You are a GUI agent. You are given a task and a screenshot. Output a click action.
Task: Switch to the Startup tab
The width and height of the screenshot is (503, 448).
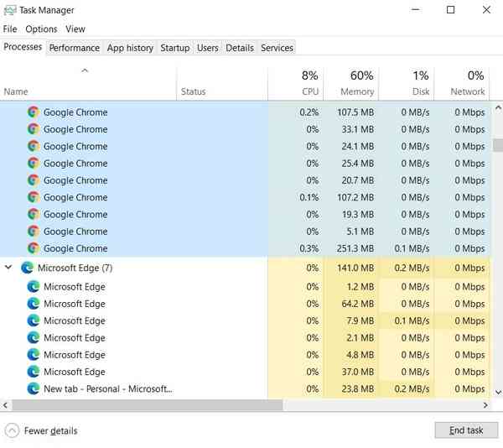point(175,48)
